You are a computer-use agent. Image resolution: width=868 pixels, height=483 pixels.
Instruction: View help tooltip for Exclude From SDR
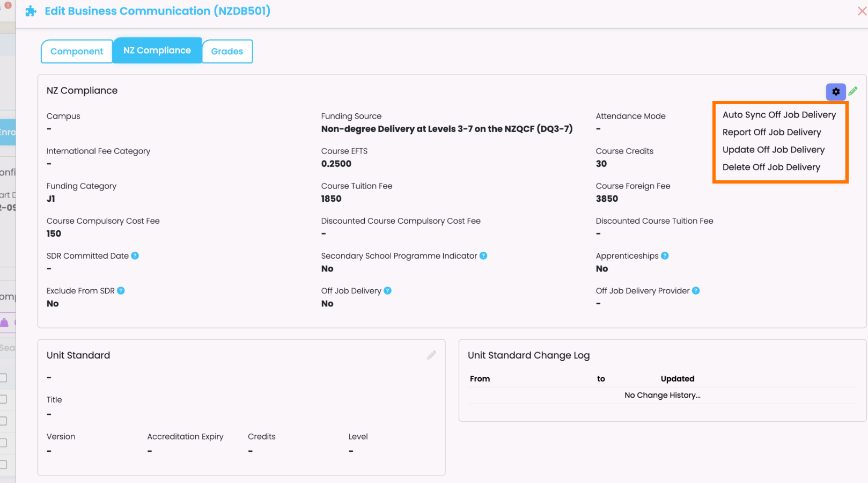point(121,291)
